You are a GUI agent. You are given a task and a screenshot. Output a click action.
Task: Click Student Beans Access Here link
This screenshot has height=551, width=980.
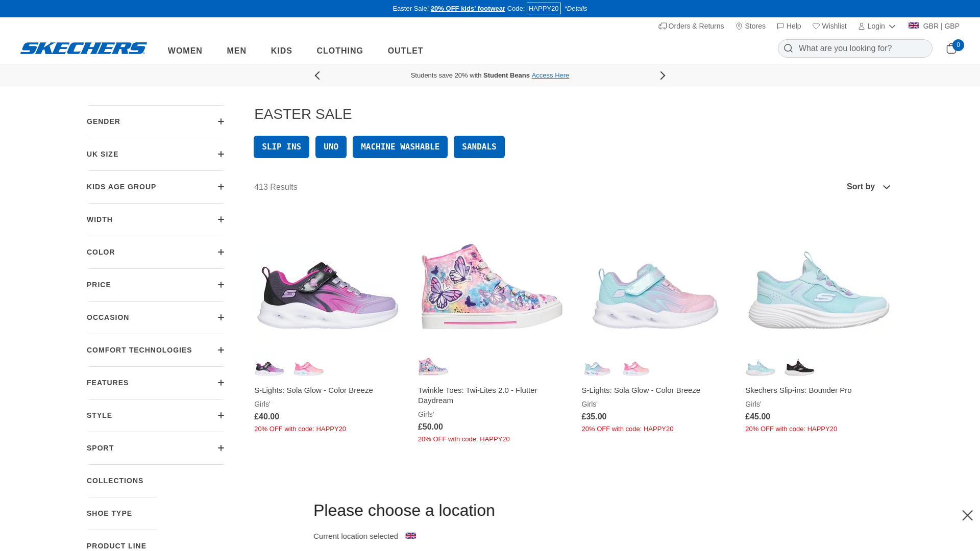tap(550, 76)
